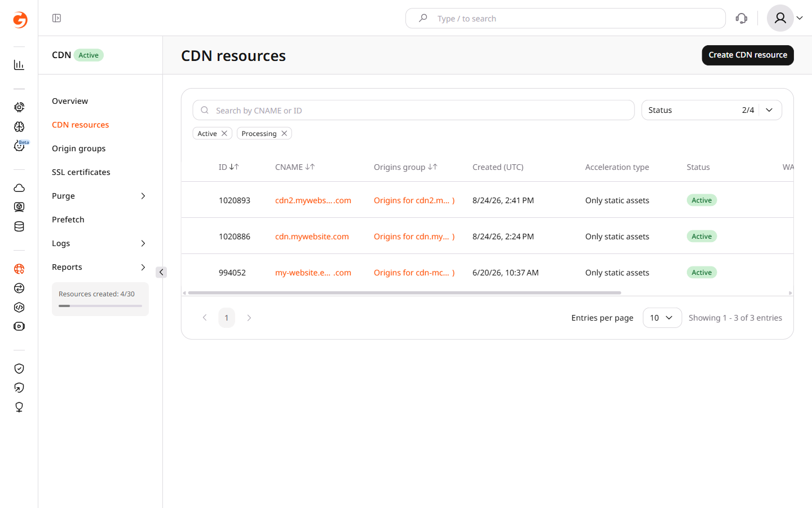Open the award badge icon at rail bottom
Image resolution: width=812 pixels, height=508 pixels.
point(19,407)
